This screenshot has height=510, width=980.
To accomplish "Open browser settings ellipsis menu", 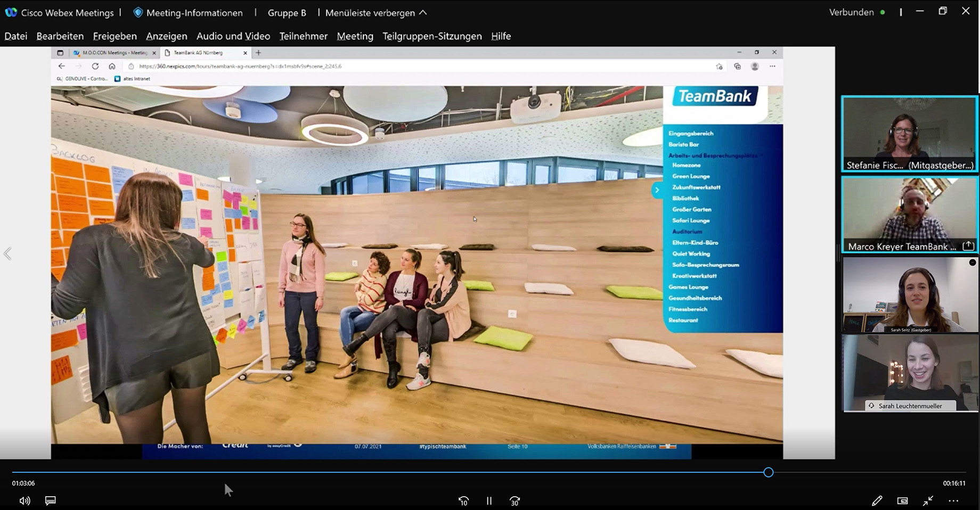I will coord(772,67).
